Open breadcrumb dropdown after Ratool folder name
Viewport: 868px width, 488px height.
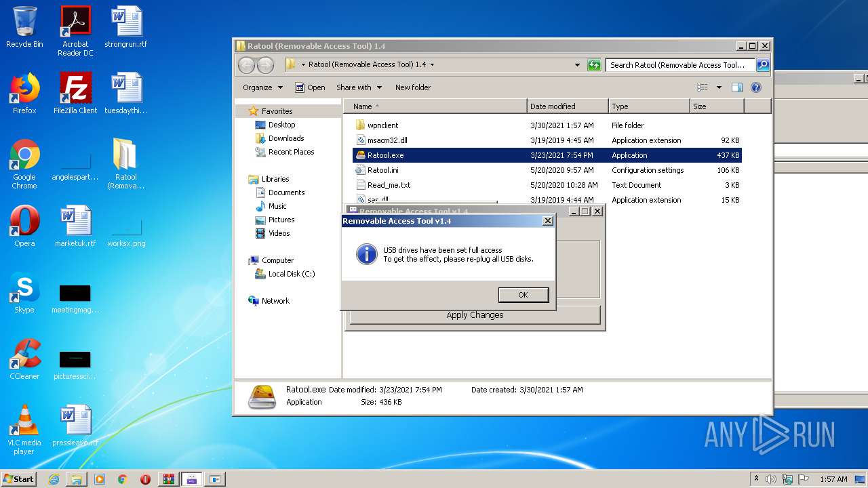pyautogui.click(x=432, y=65)
